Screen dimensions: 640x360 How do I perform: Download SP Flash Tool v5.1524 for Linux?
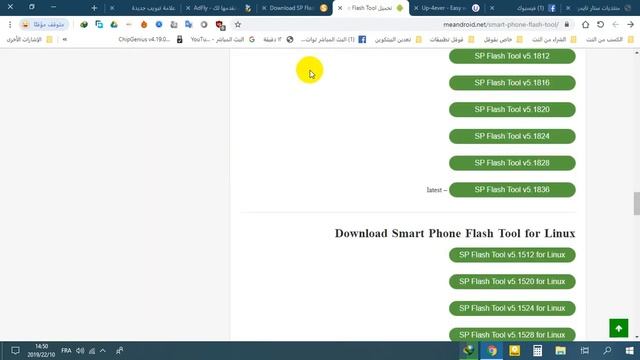point(512,308)
